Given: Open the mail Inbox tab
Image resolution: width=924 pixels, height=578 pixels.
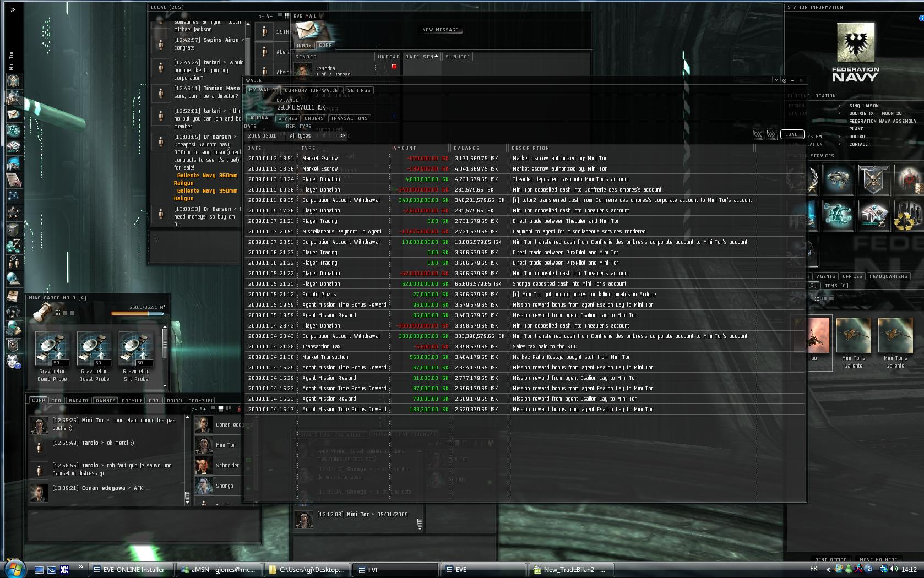Looking at the screenshot, I should point(305,46).
